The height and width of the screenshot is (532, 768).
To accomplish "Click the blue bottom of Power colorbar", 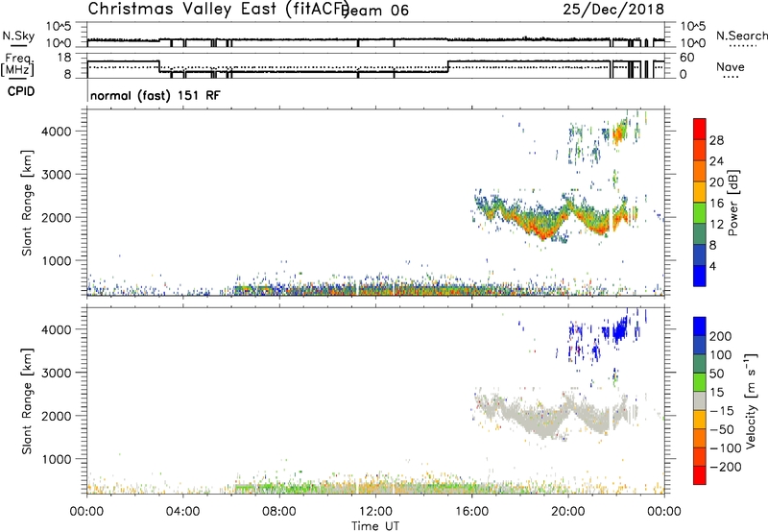I will tap(700, 276).
